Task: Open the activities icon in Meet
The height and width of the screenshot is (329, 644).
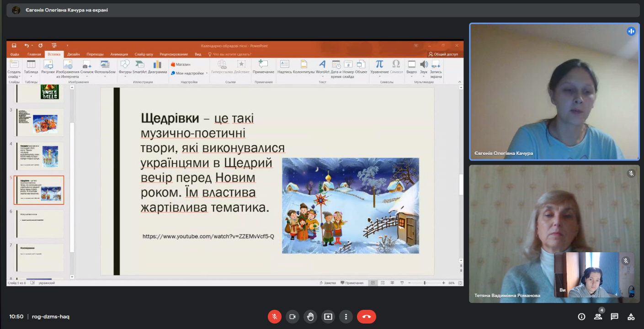Action: (631, 317)
